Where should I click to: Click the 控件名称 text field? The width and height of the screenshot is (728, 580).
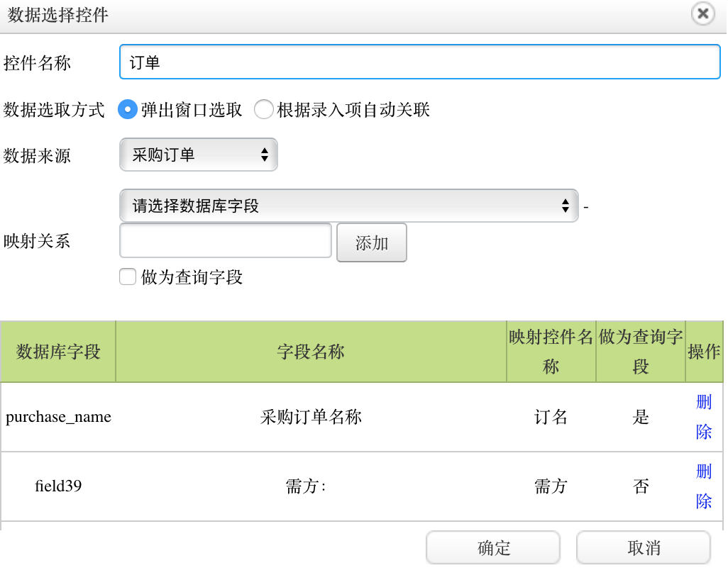coord(420,63)
